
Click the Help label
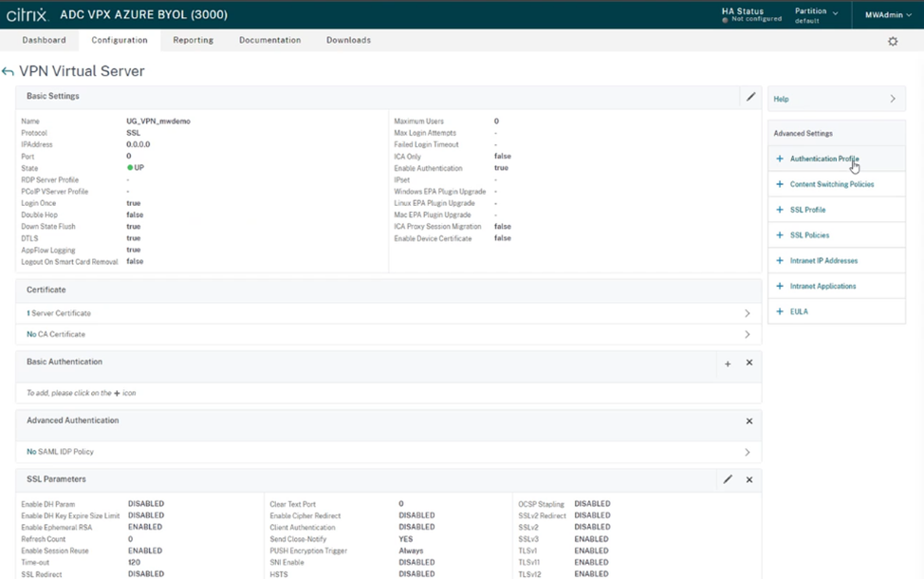[781, 99]
